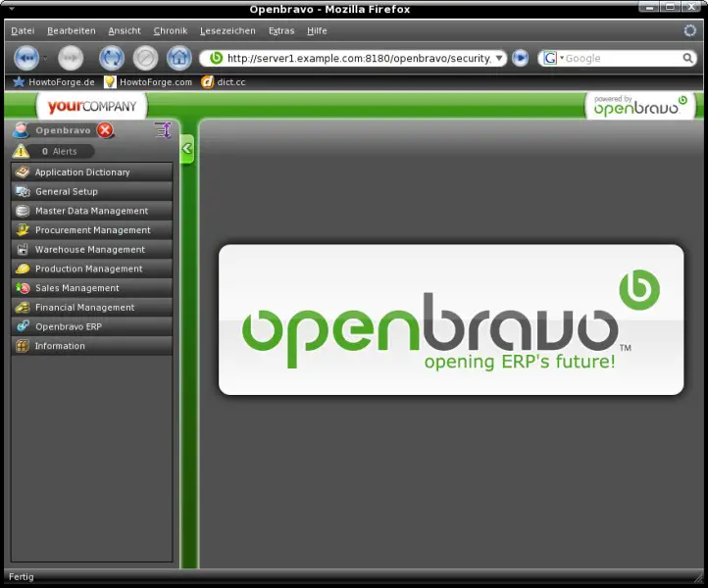This screenshot has height=588, width=708.
Task: Open the Information menu entry
Action: coord(92,346)
